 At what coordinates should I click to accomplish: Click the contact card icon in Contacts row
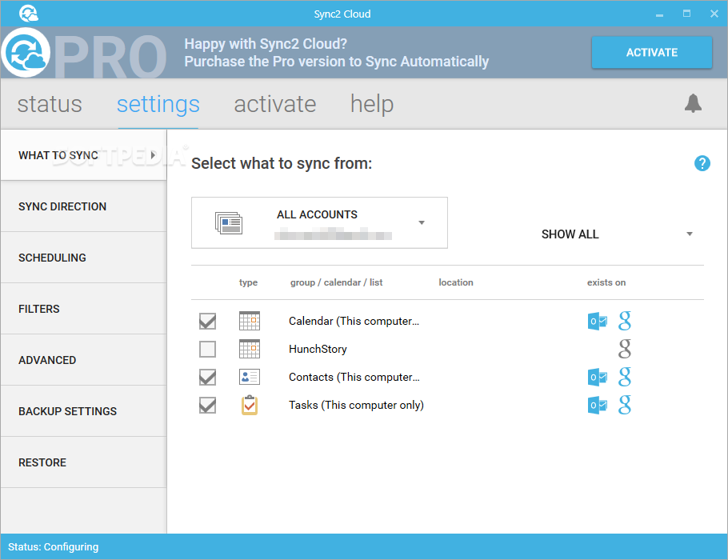pyautogui.click(x=250, y=377)
